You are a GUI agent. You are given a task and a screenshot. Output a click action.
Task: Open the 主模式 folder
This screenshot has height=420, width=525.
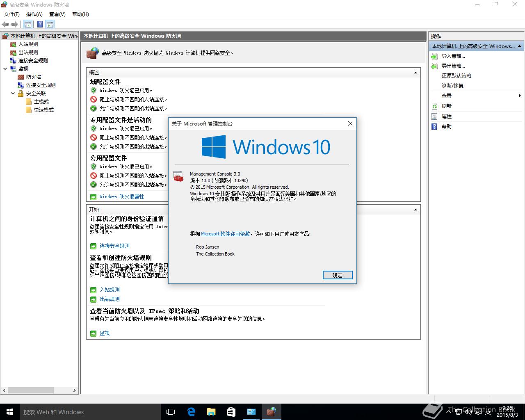41,101
